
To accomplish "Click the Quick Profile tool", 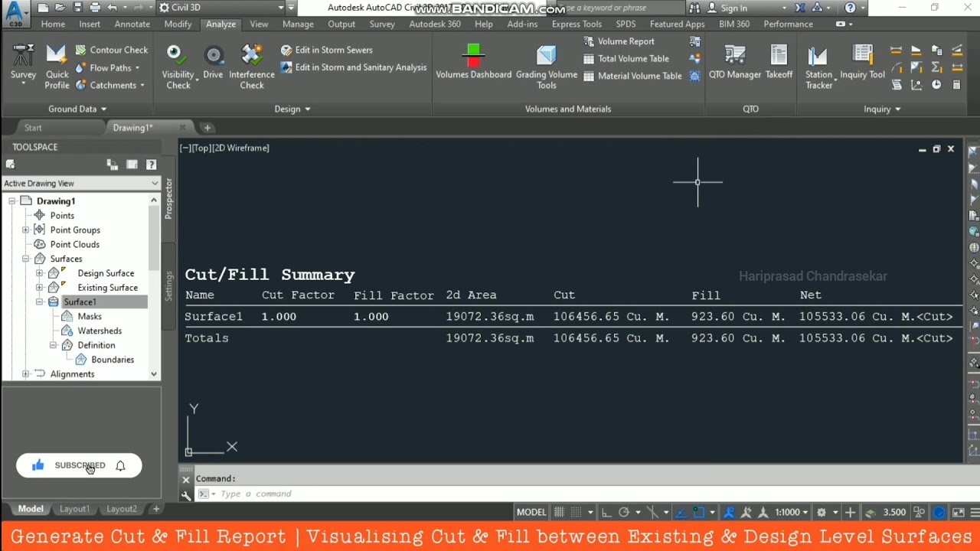I will tap(57, 67).
